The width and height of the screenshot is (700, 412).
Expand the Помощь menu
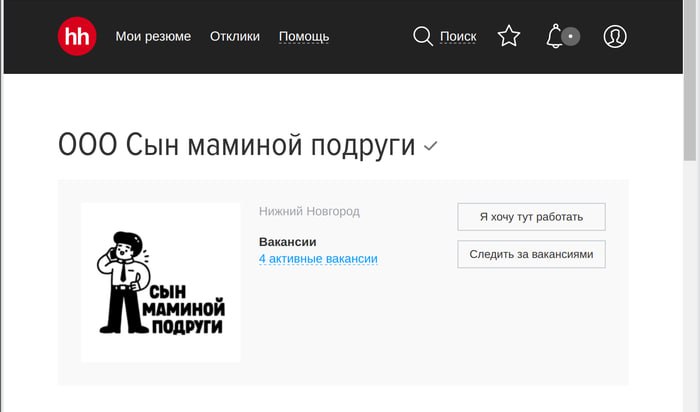pos(304,37)
